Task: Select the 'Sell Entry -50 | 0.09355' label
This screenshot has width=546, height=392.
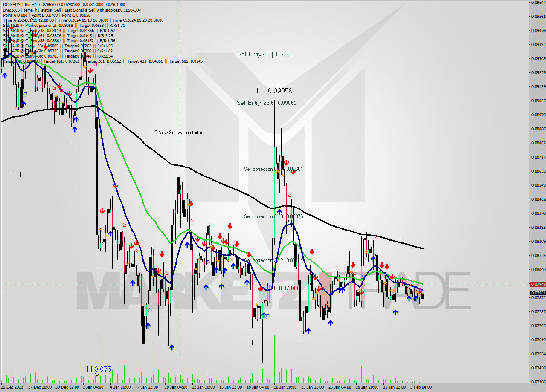Action: click(265, 54)
